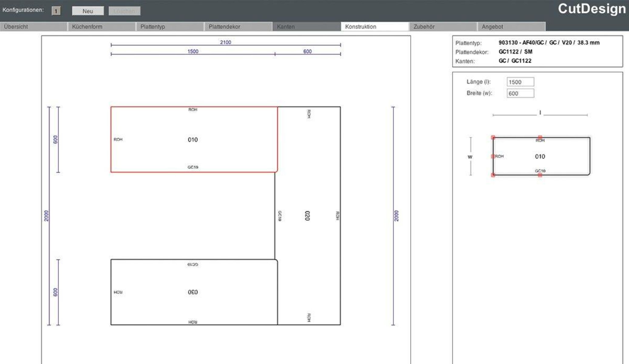The image size is (629, 364).
Task: Click the left-middle red handle in preview
Action: [493, 157]
